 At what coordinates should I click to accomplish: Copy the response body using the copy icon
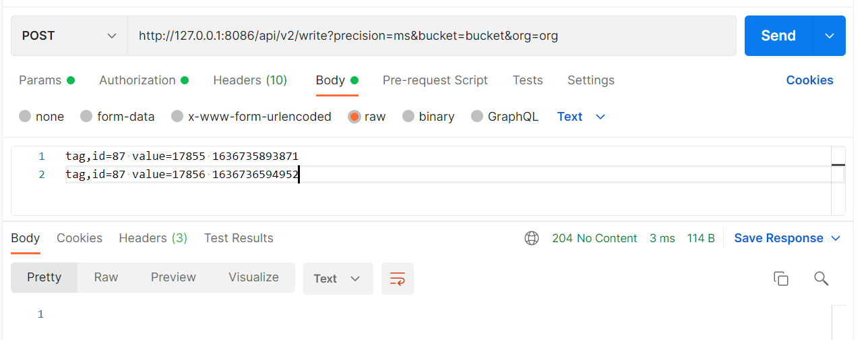(x=781, y=279)
